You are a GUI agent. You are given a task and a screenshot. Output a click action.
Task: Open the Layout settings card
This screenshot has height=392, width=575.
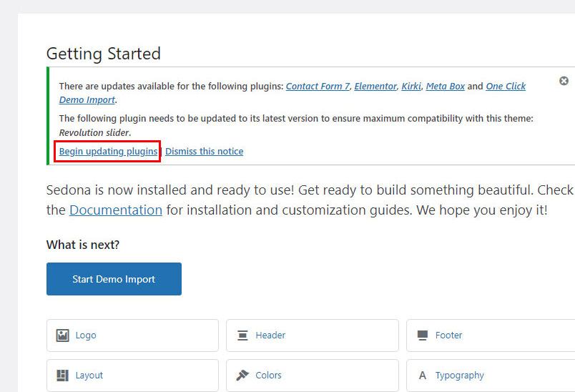(132, 376)
